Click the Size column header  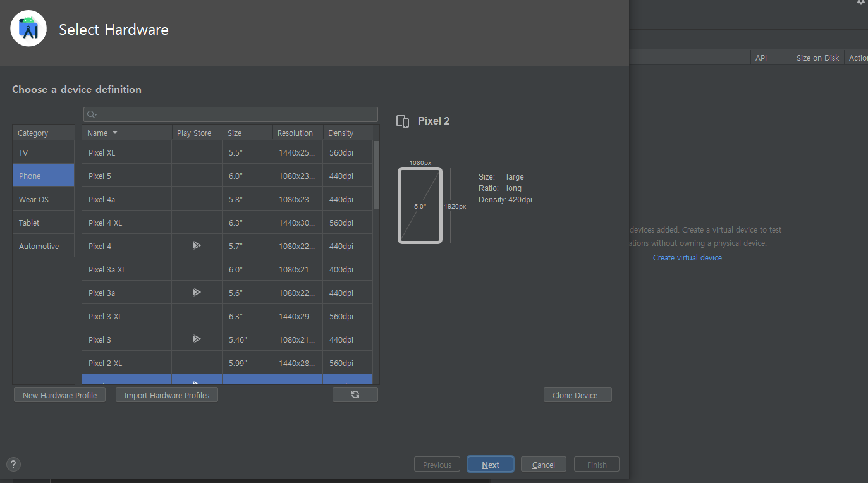tap(247, 133)
